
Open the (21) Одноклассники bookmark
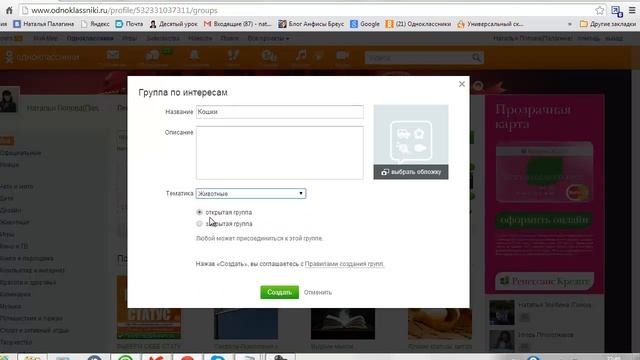[x=418, y=24]
